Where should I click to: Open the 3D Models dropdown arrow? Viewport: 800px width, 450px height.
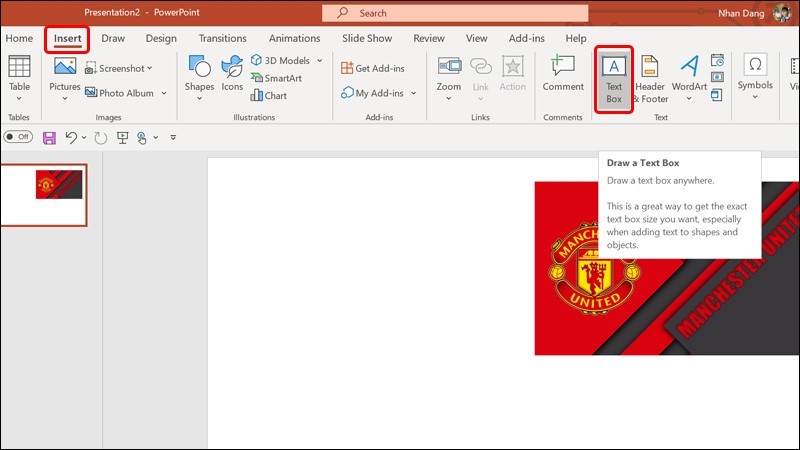(x=320, y=60)
